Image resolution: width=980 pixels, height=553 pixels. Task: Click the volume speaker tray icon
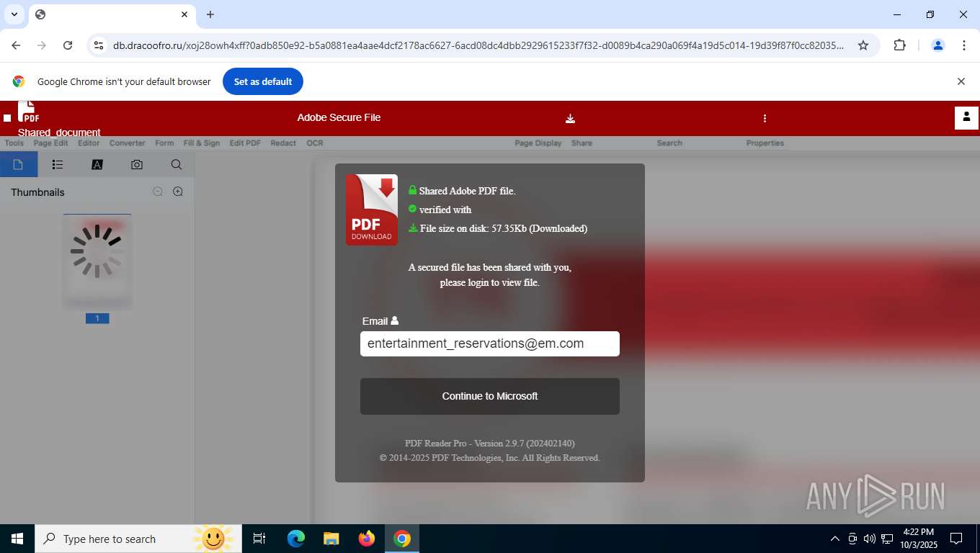tap(870, 539)
